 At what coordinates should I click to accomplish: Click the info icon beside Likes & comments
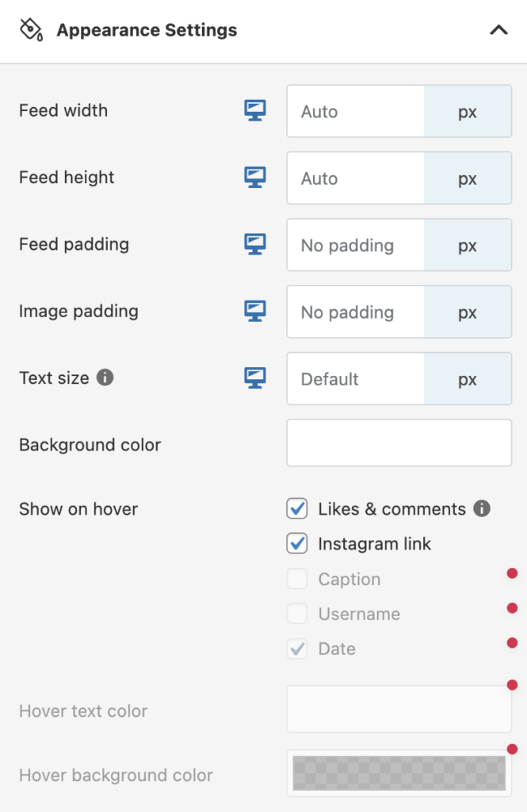[x=482, y=508]
